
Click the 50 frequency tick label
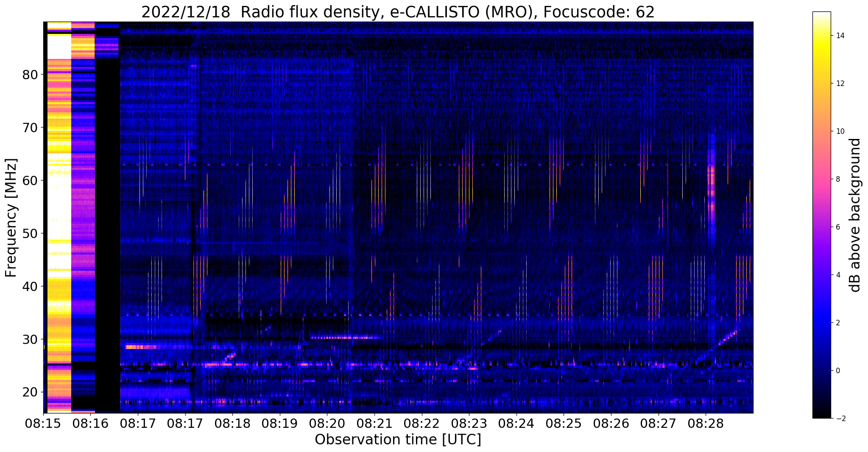point(30,233)
